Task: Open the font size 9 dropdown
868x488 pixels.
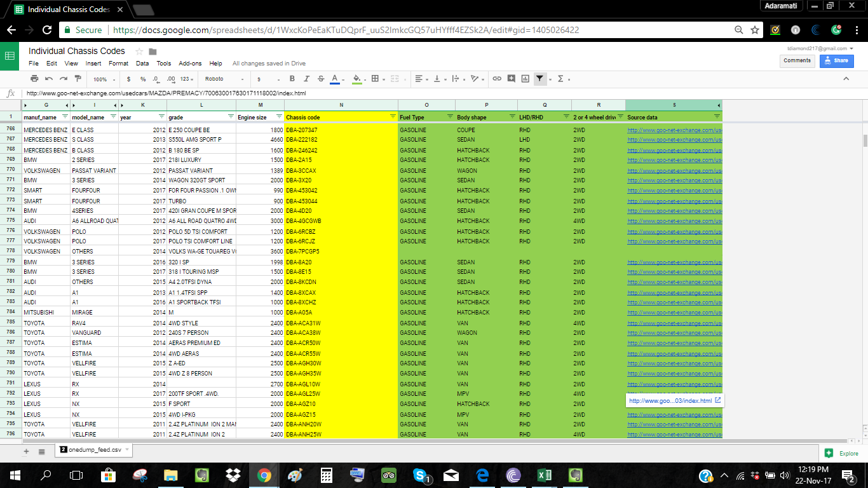Action: click(x=268, y=79)
